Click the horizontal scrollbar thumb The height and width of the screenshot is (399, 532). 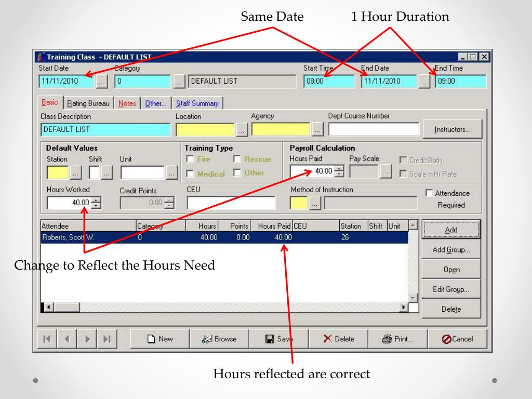click(x=66, y=307)
